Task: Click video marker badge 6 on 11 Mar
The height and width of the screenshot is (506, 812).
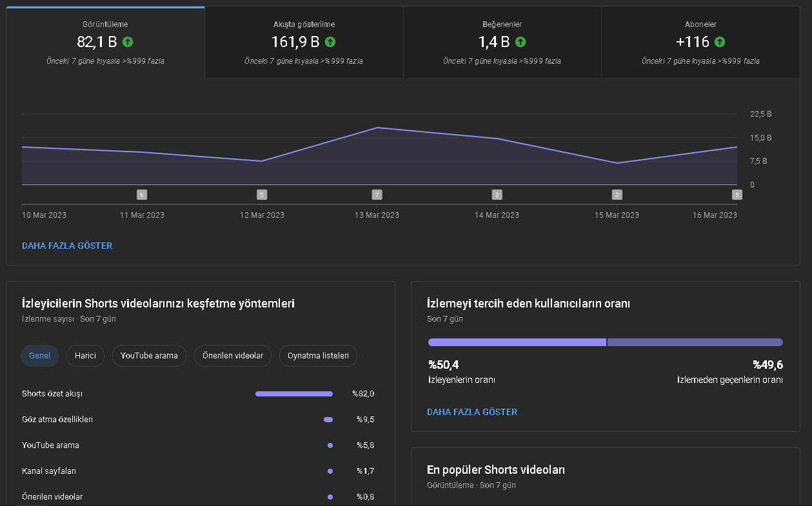Action: (x=142, y=195)
